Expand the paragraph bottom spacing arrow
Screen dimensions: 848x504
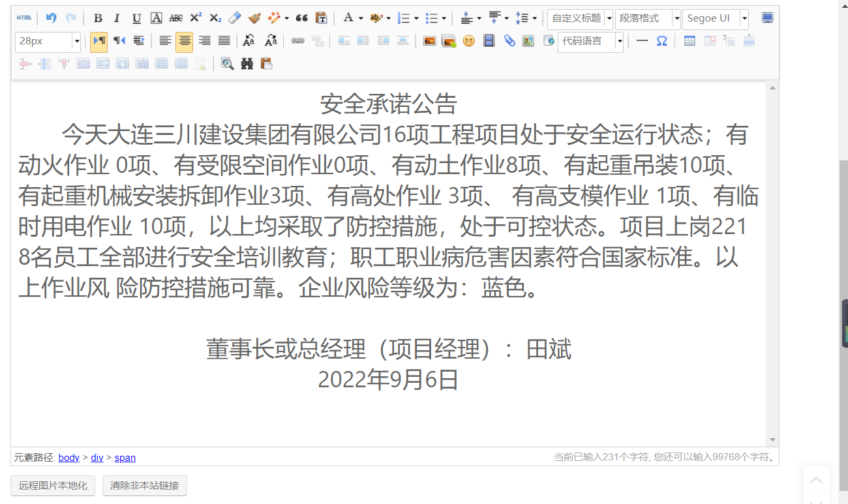[x=507, y=18]
